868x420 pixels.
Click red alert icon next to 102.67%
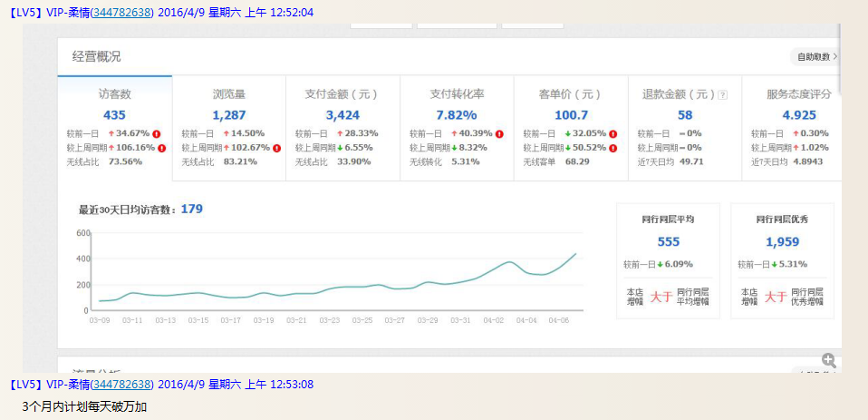(276, 148)
